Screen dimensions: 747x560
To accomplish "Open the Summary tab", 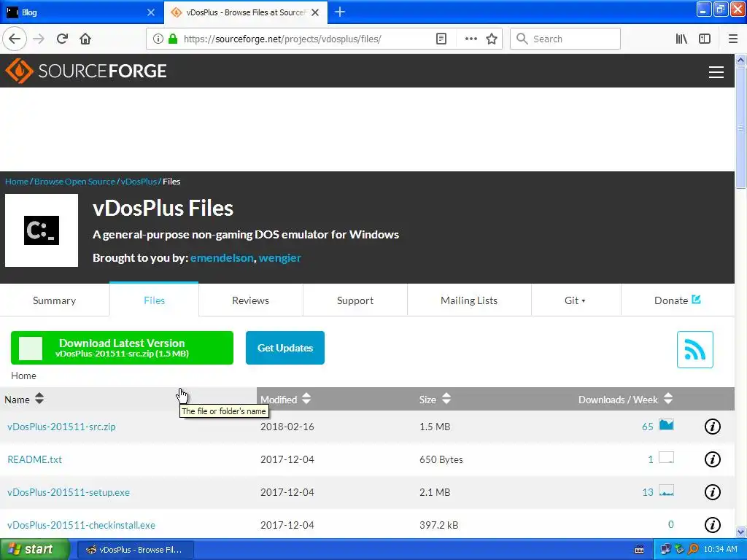I will tap(54, 300).
